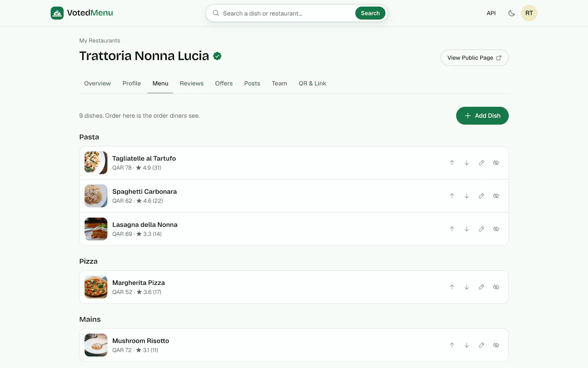The height and width of the screenshot is (368, 588).
Task: Edit Margherita Pizza dish
Action: click(x=481, y=287)
